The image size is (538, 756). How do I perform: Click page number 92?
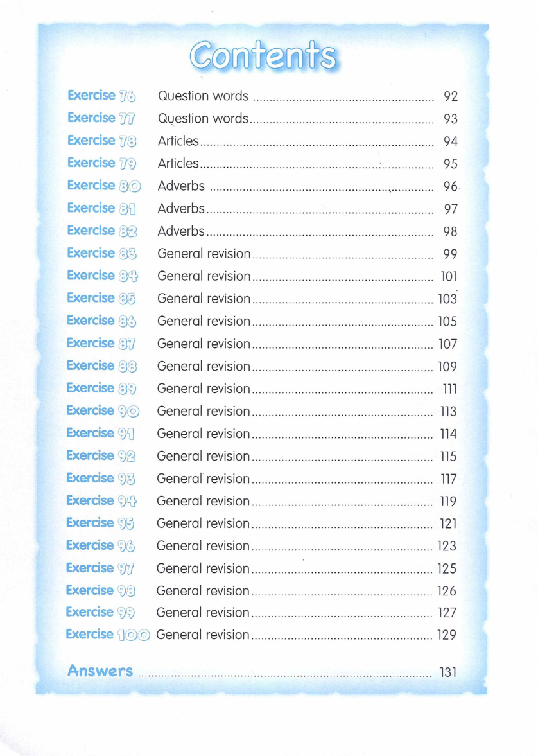pyautogui.click(x=450, y=97)
